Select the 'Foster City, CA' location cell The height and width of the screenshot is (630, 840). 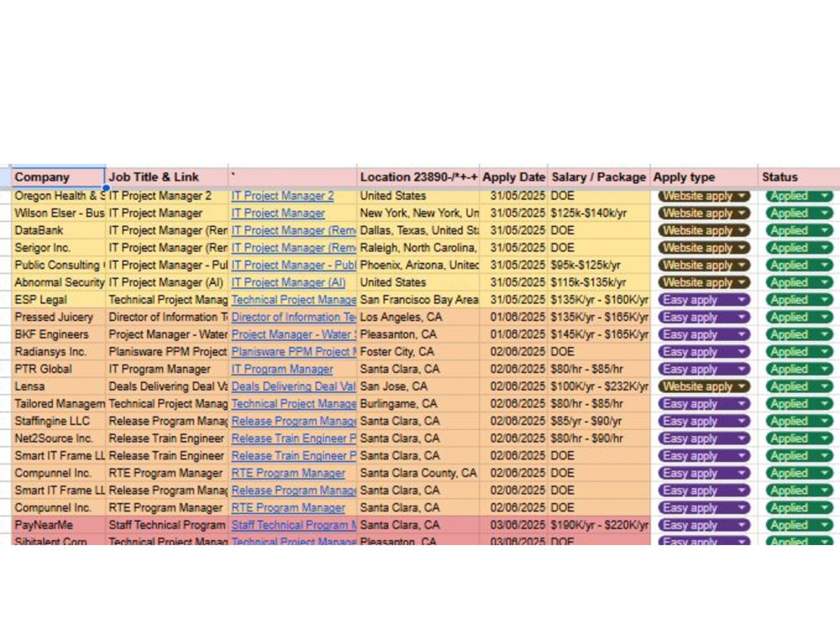point(417,352)
